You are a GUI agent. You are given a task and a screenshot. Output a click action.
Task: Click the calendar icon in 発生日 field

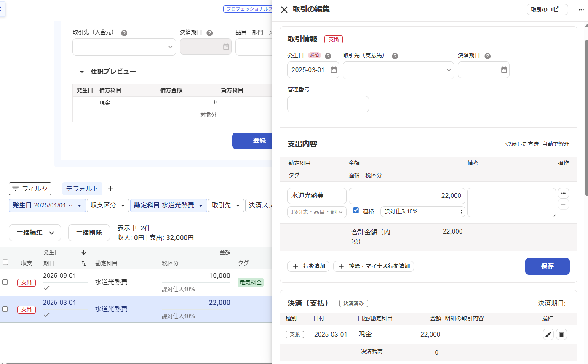click(334, 70)
